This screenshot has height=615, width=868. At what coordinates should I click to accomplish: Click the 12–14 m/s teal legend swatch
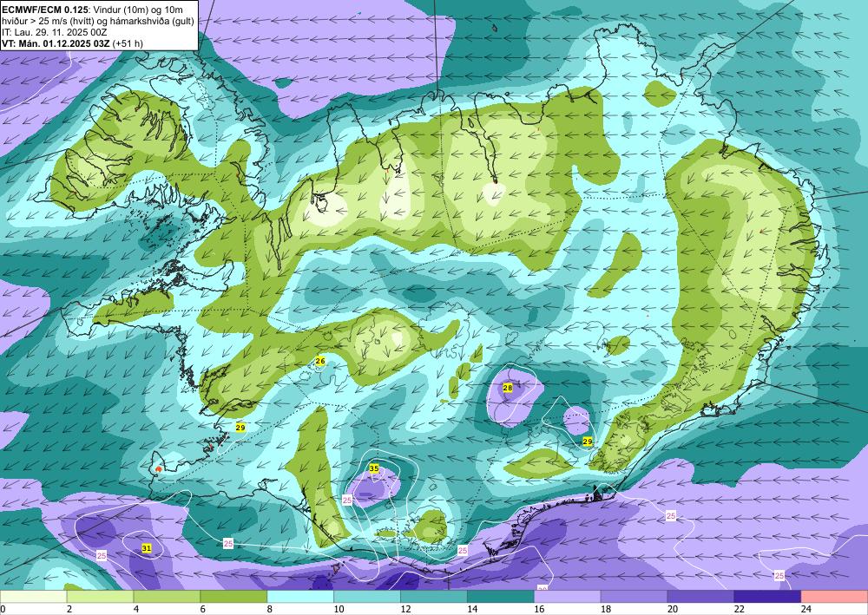[x=434, y=597]
